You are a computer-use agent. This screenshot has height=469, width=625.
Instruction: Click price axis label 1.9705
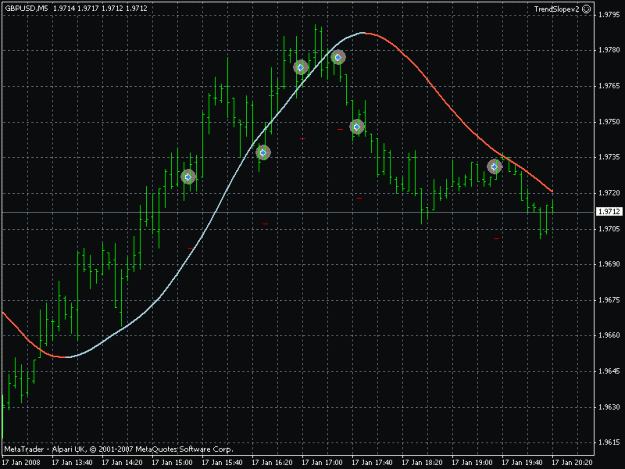[x=609, y=229]
